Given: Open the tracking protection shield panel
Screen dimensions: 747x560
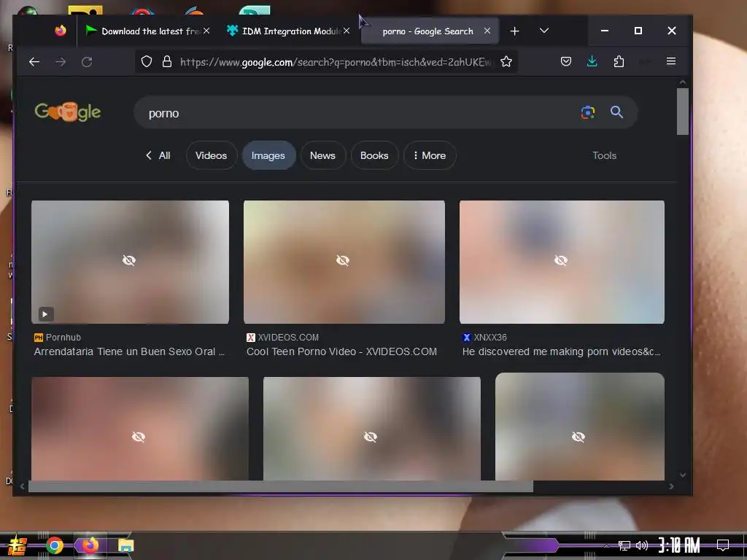Looking at the screenshot, I should point(147,61).
